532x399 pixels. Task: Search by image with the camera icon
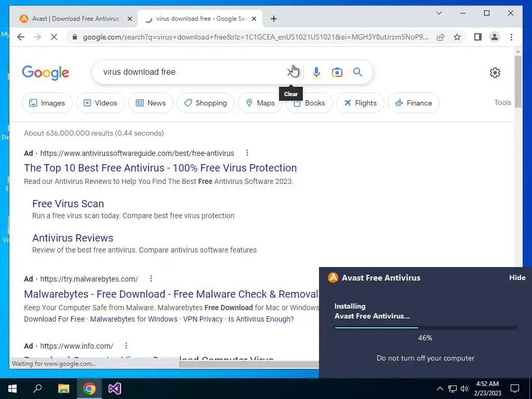coord(337,72)
